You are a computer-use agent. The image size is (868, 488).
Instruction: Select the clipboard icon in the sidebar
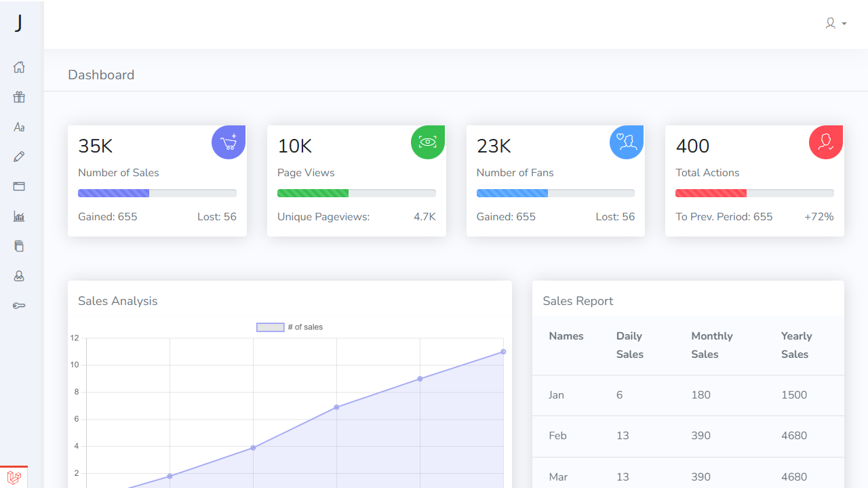click(x=19, y=246)
